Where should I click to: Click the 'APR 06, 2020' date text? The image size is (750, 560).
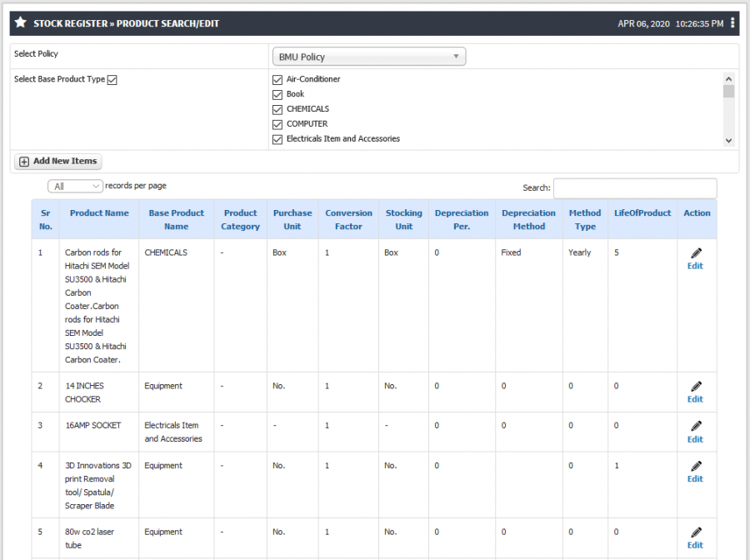[x=643, y=23]
